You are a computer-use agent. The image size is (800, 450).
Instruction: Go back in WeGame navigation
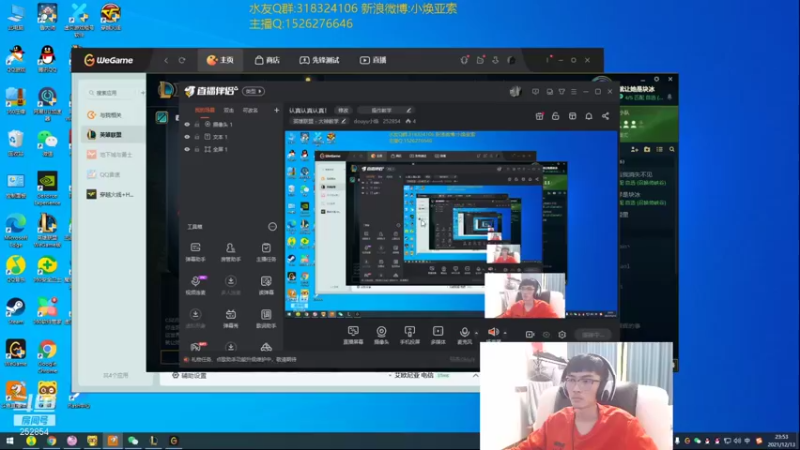pyautogui.click(x=166, y=60)
